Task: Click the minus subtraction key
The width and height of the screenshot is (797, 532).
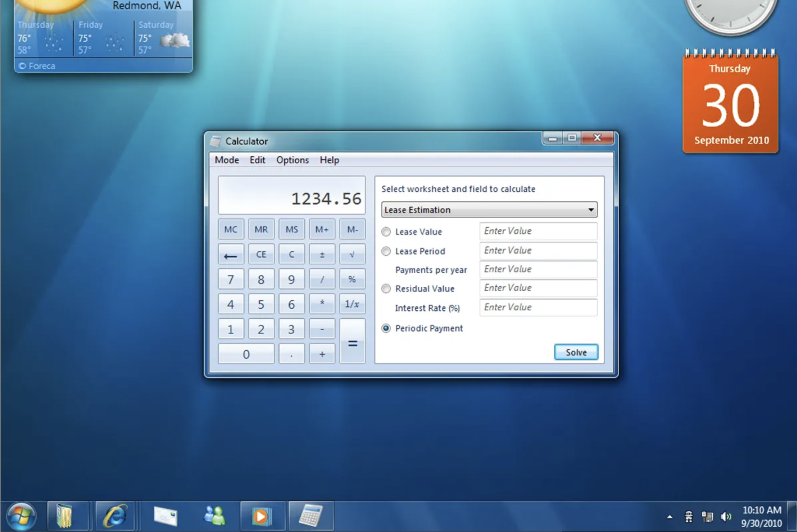Action: (x=322, y=329)
